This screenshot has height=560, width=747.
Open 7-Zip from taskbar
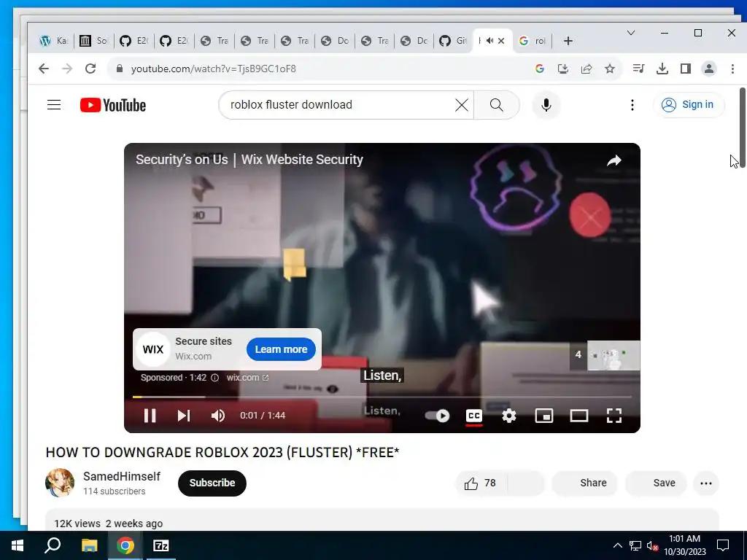(x=161, y=545)
